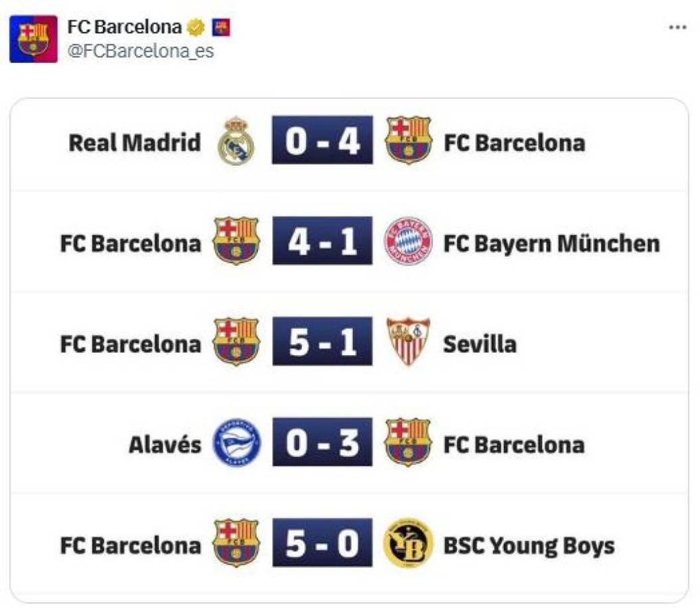Select the BSC Young Boys logo
Screen dimensions: 700x609
pyautogui.click(x=407, y=545)
